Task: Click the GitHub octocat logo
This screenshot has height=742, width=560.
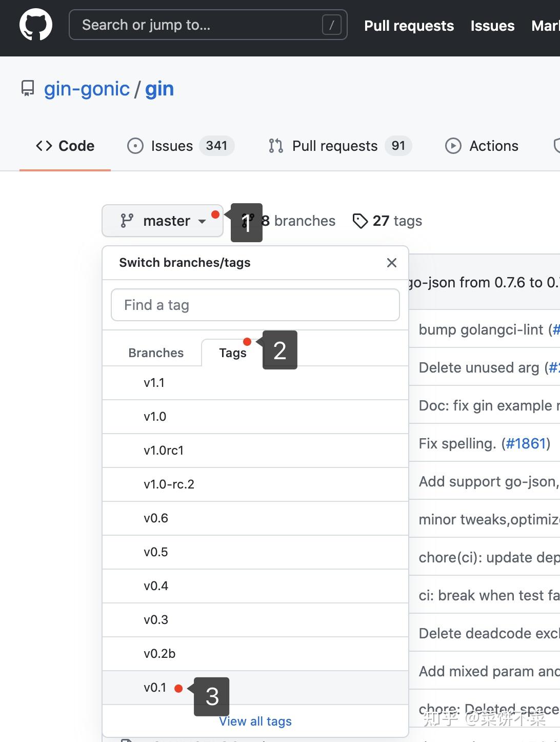Action: (x=36, y=25)
